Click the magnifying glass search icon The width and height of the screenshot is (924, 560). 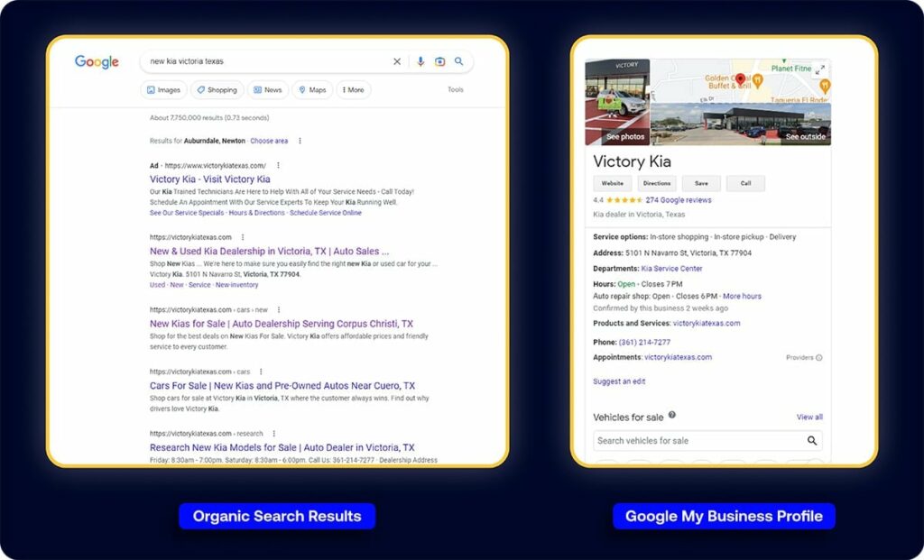click(458, 61)
